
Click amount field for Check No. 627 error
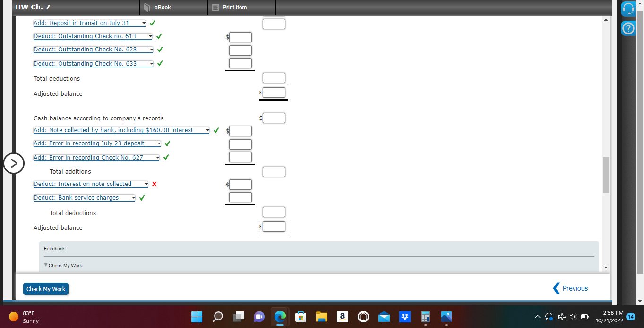pos(240,157)
